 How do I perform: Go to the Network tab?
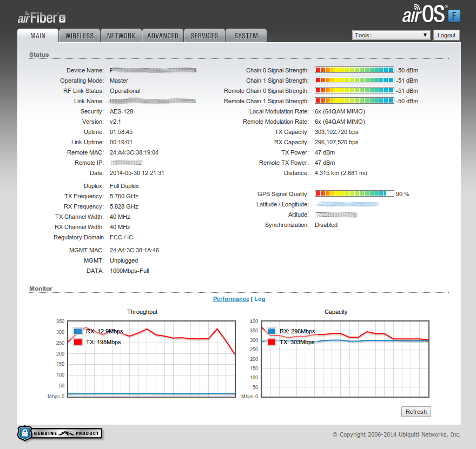tap(121, 36)
